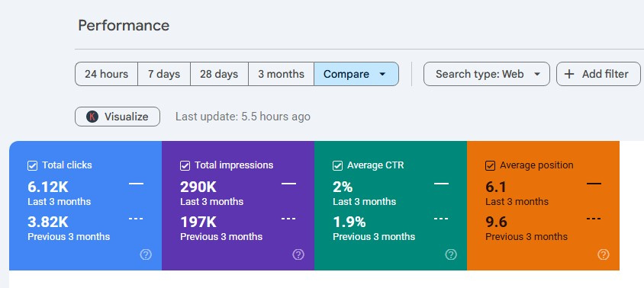Click the Visualize button

point(118,117)
